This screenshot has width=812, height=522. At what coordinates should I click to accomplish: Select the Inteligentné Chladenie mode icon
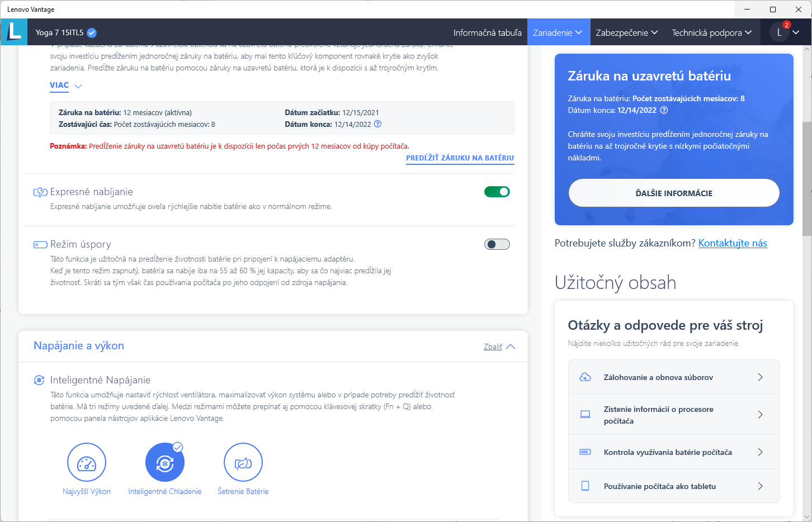click(164, 463)
